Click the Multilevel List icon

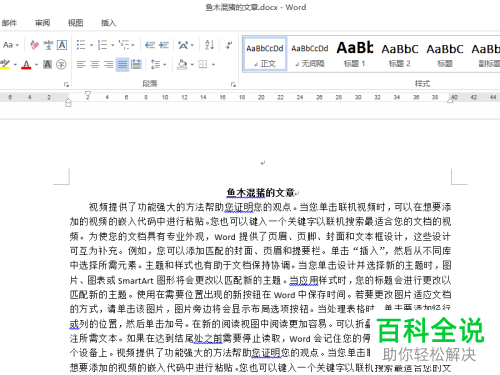tap(124, 45)
